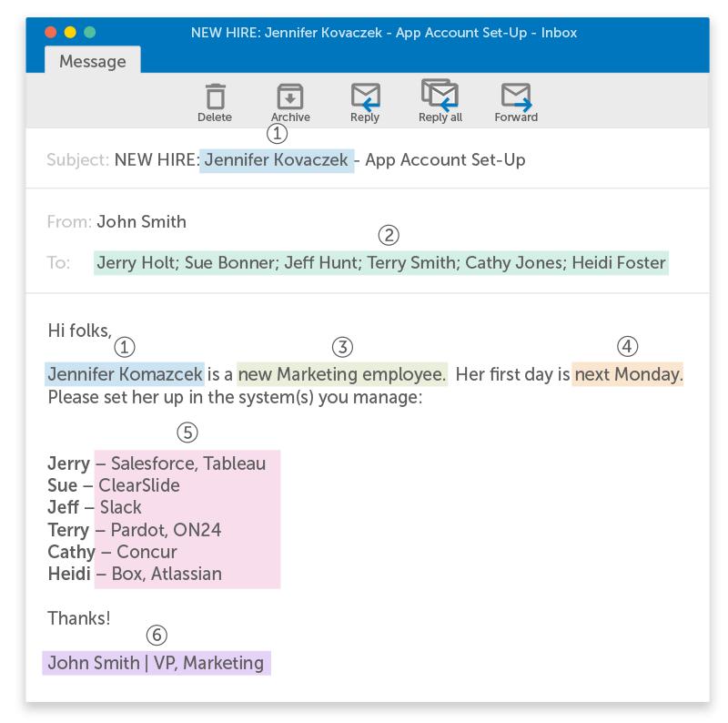Select the highlighted text new Marketing employee
728x723 pixels.
click(x=341, y=374)
